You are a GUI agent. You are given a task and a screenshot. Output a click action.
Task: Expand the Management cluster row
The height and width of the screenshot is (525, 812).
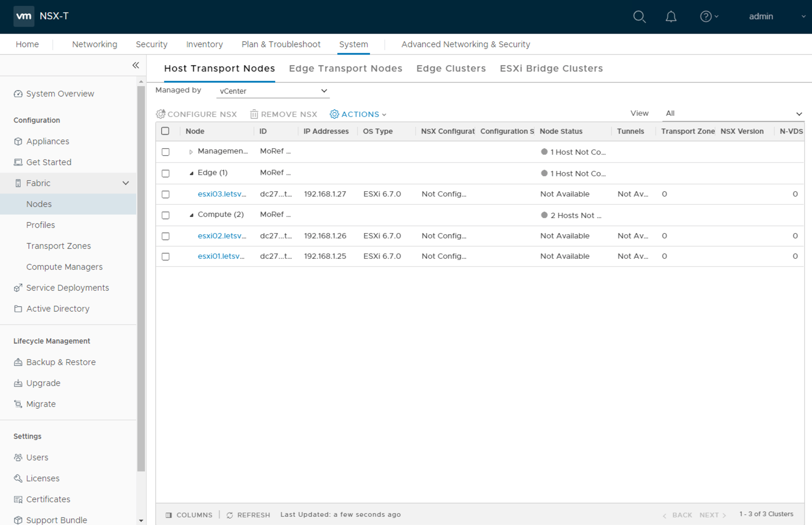pyautogui.click(x=191, y=152)
